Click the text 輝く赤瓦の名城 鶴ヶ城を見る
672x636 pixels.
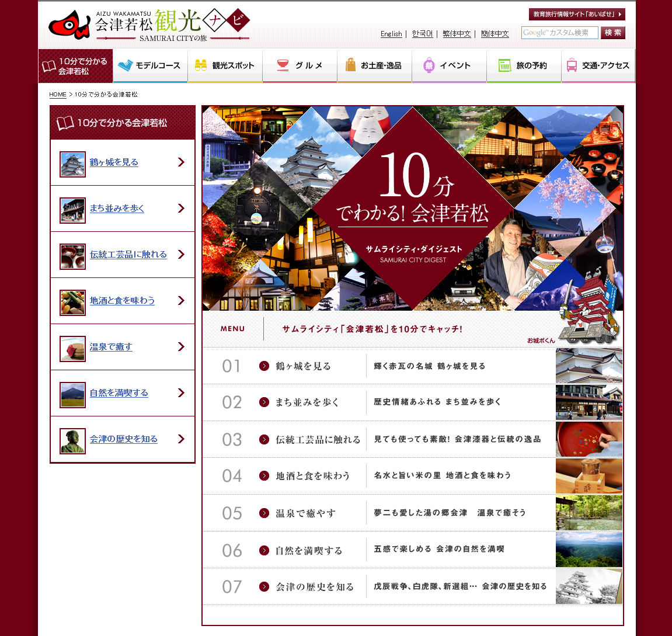pyautogui.click(x=430, y=366)
